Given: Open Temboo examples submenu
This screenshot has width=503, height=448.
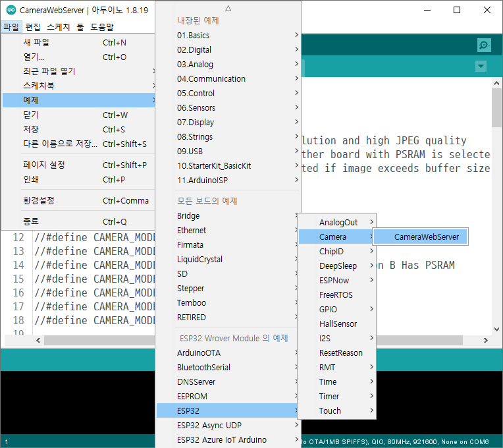Looking at the screenshot, I should (x=227, y=302).
